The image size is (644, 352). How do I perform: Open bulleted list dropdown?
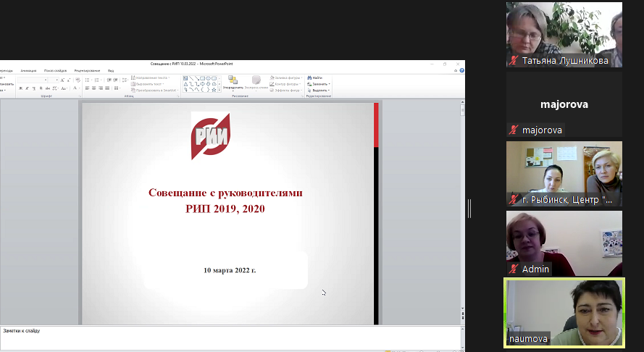coord(91,80)
